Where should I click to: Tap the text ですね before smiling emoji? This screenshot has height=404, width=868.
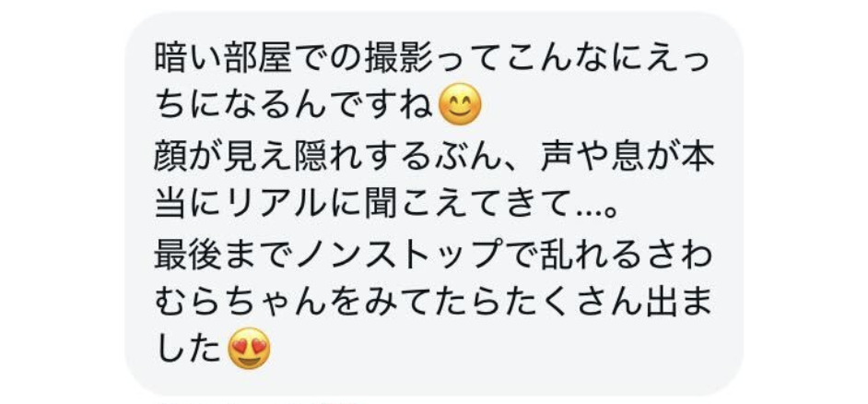(x=381, y=105)
